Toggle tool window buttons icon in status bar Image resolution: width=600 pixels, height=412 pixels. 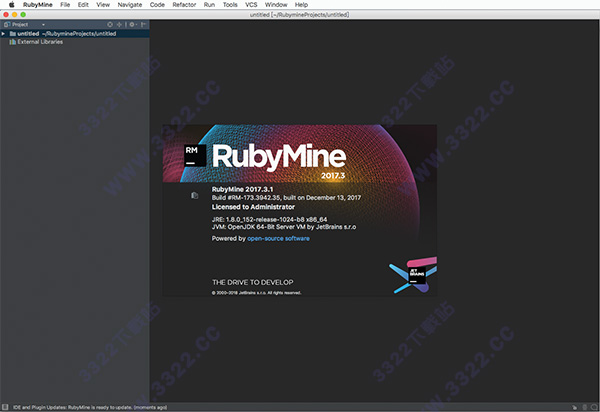tap(5, 407)
